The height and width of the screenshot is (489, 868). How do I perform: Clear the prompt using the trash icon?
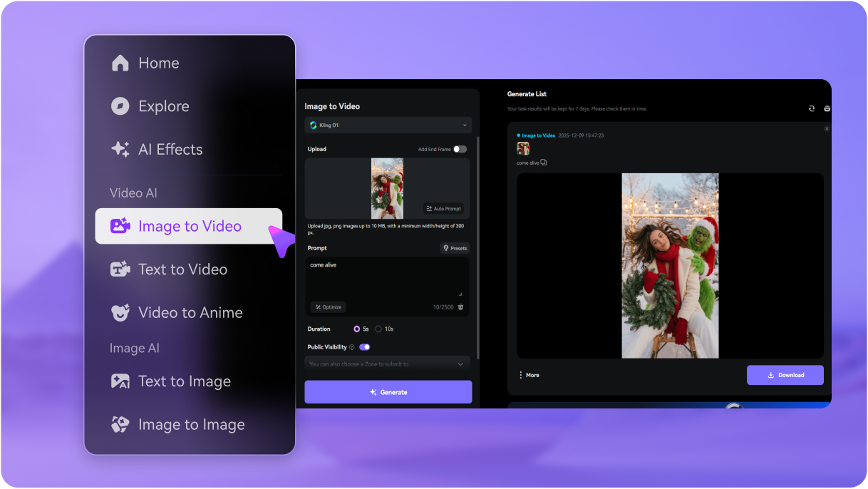point(460,307)
